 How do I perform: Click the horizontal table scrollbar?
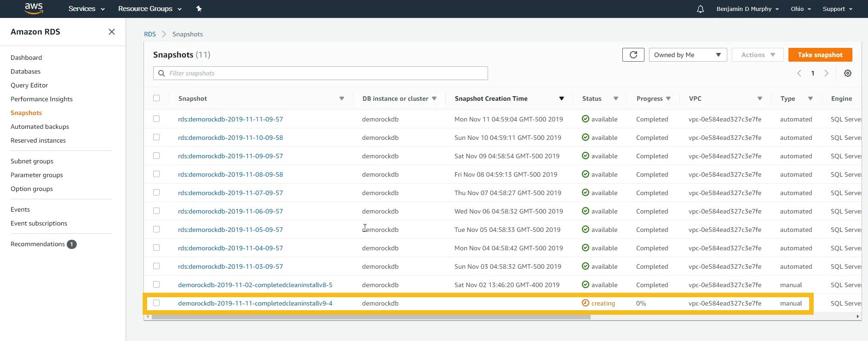pos(371,317)
